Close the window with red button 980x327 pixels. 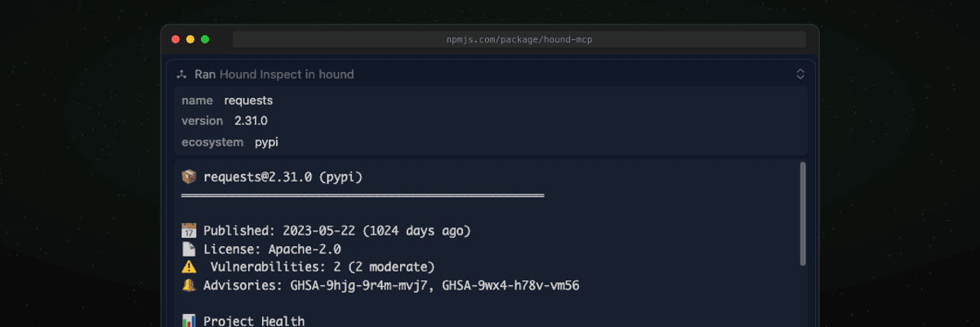tap(176, 39)
